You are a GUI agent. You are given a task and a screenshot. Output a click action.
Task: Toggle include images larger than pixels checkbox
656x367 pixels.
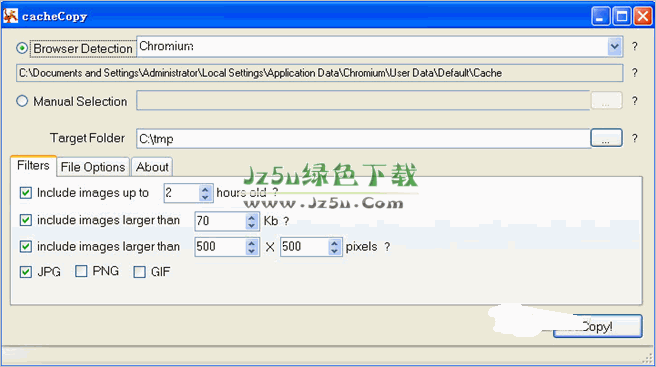click(x=26, y=246)
